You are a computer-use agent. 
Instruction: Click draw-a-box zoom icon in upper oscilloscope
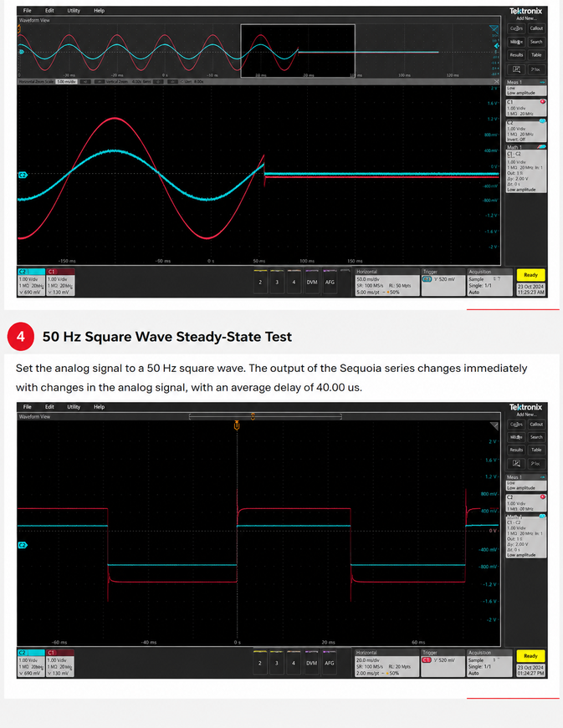(x=516, y=69)
